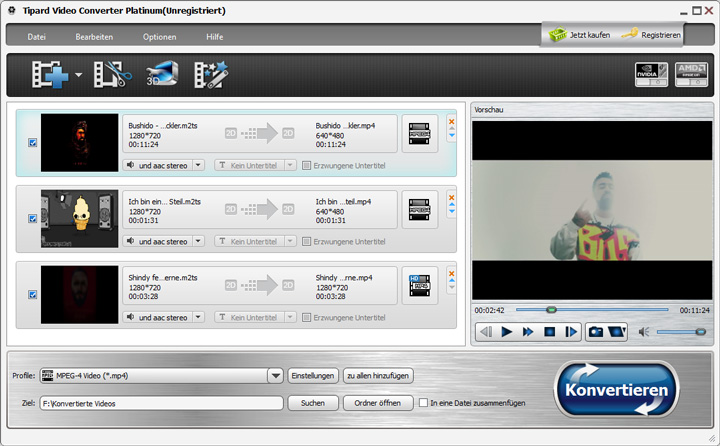Move the Bushido item down

coord(452,135)
